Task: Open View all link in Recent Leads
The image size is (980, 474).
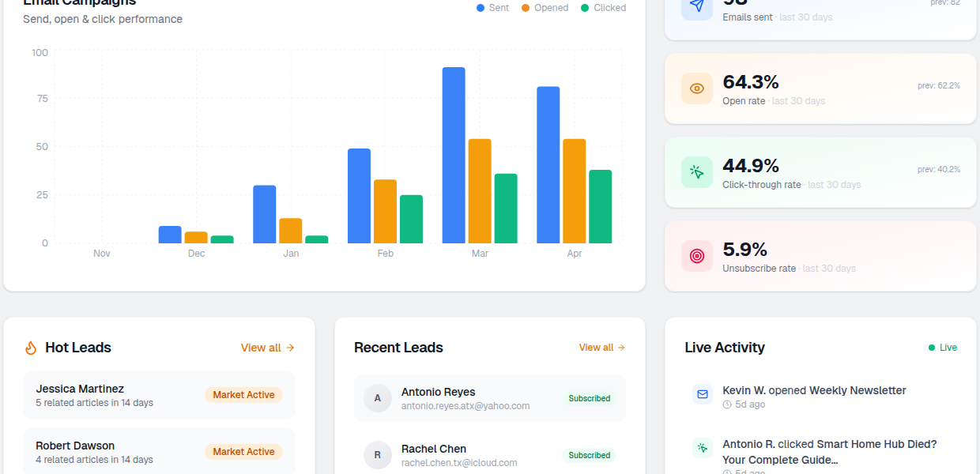Action: [x=602, y=348]
